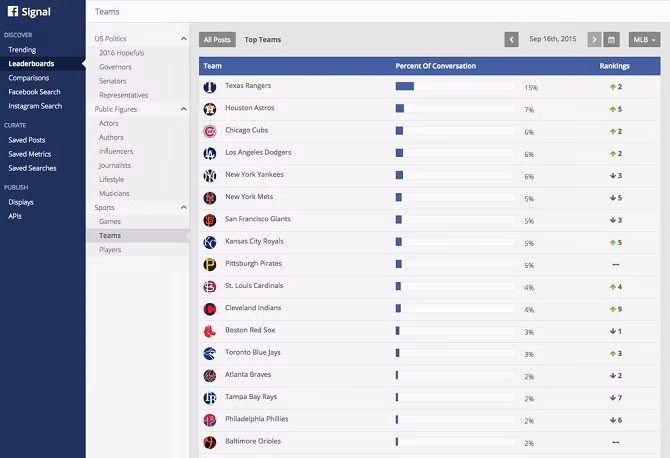Open the calendar date picker icon
The width and height of the screenshot is (670, 458).
pyautogui.click(x=612, y=40)
